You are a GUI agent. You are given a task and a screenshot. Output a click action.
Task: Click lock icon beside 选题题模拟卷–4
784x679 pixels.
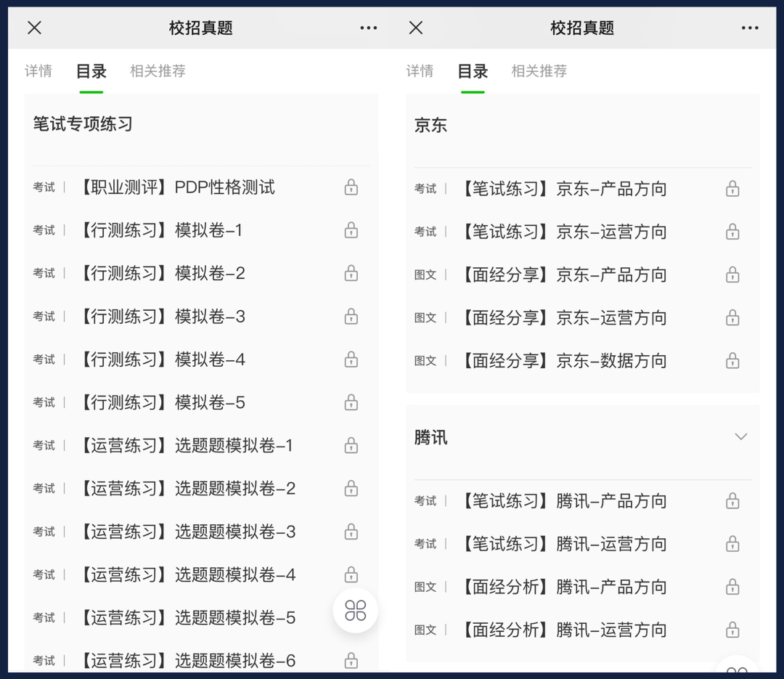351,574
